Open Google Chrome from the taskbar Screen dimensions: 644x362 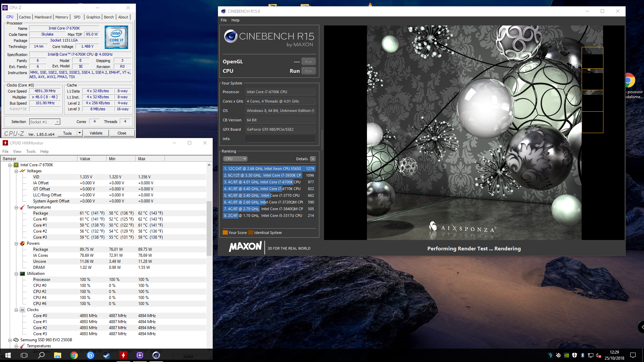click(x=74, y=355)
